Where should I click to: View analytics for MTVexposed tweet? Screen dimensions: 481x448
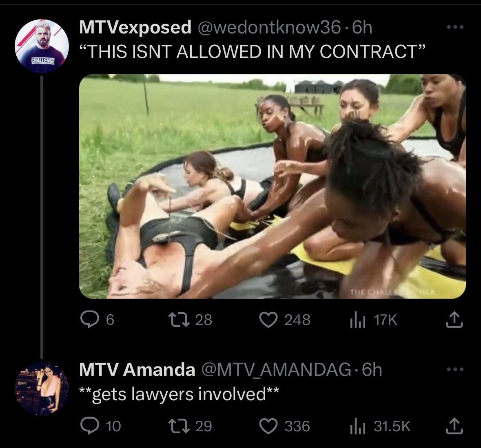pos(357,320)
